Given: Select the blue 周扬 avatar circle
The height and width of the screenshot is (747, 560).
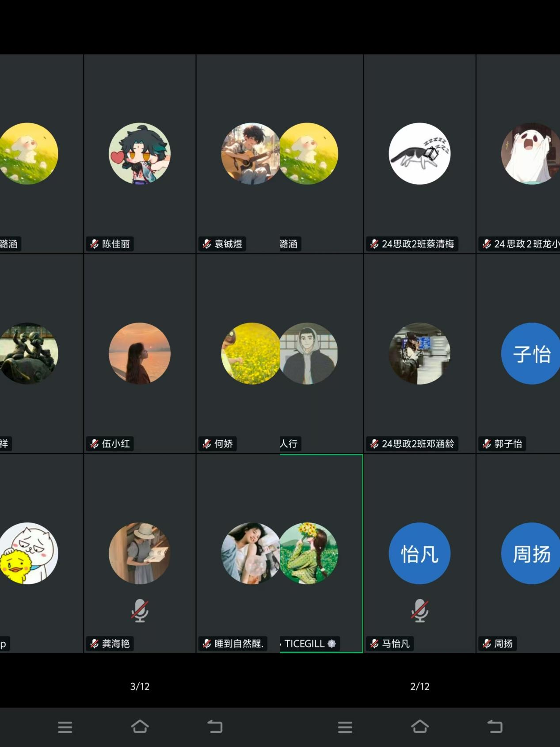Looking at the screenshot, I should 530,553.
